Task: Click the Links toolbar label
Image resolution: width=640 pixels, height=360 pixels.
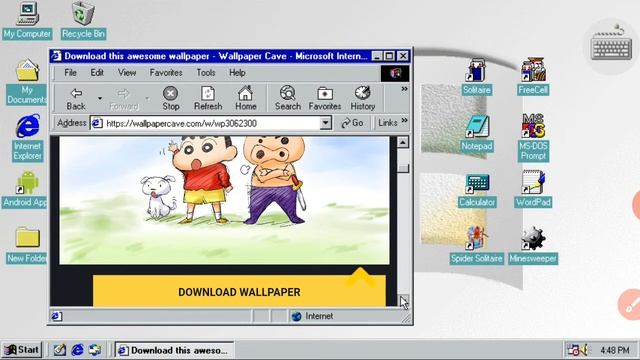Action: (387, 123)
